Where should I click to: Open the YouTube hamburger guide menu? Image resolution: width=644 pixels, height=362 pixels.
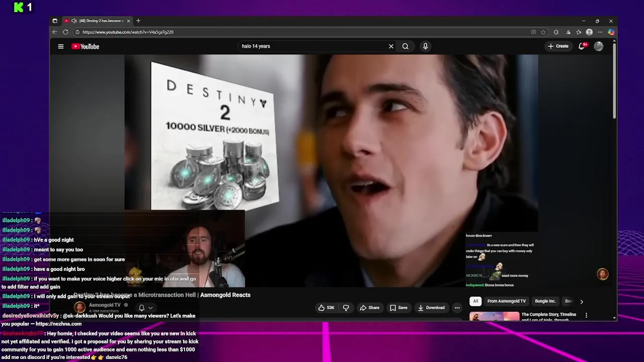(61, 46)
